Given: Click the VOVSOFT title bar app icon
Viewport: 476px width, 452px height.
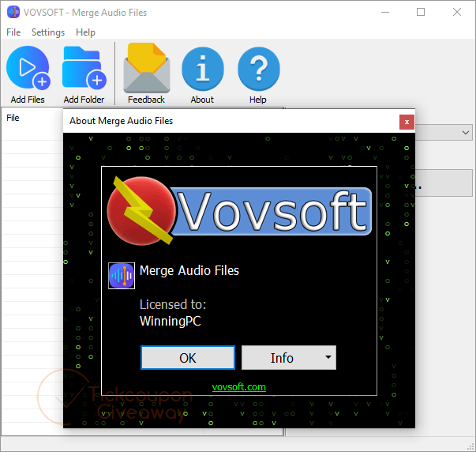Looking at the screenshot, I should (x=13, y=12).
